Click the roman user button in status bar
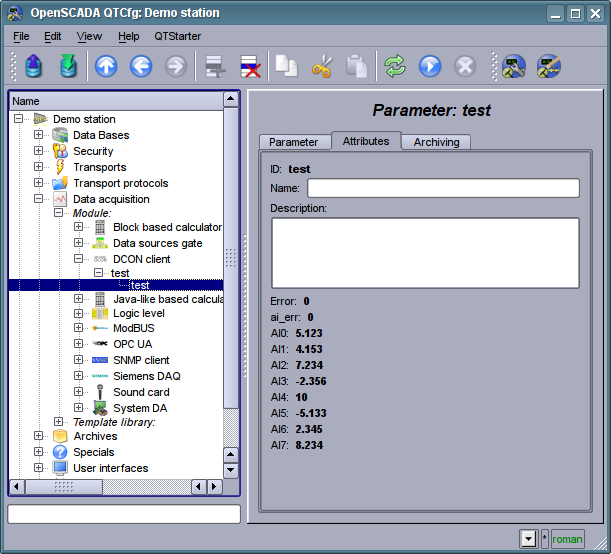Viewport: 611px width, 554px height. pos(567,538)
